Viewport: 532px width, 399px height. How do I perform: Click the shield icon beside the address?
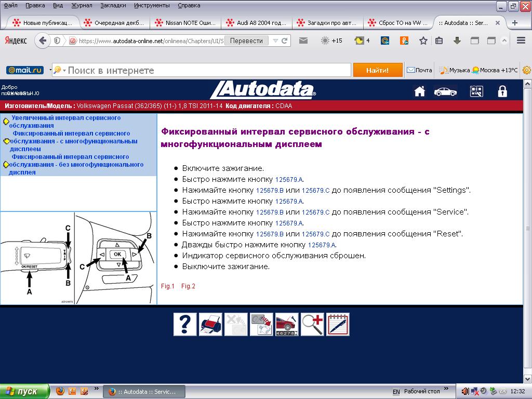(57, 41)
